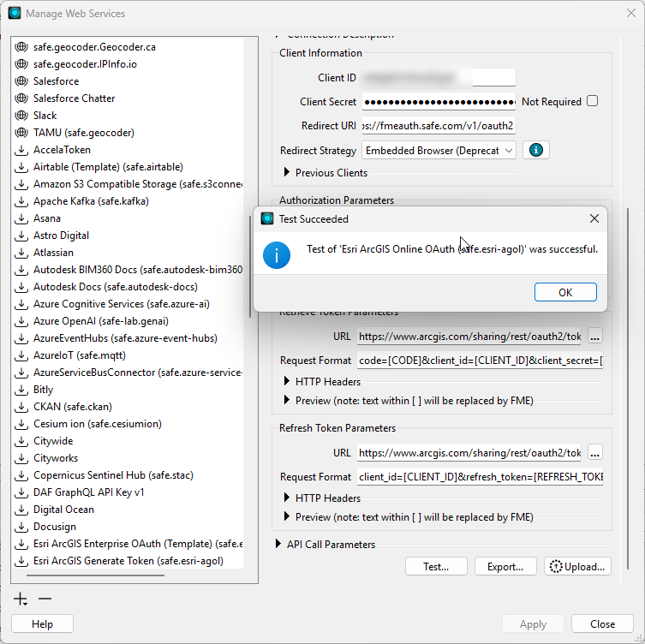Open the Redirect Strategy dropdown
This screenshot has height=644, width=645.
439,151
